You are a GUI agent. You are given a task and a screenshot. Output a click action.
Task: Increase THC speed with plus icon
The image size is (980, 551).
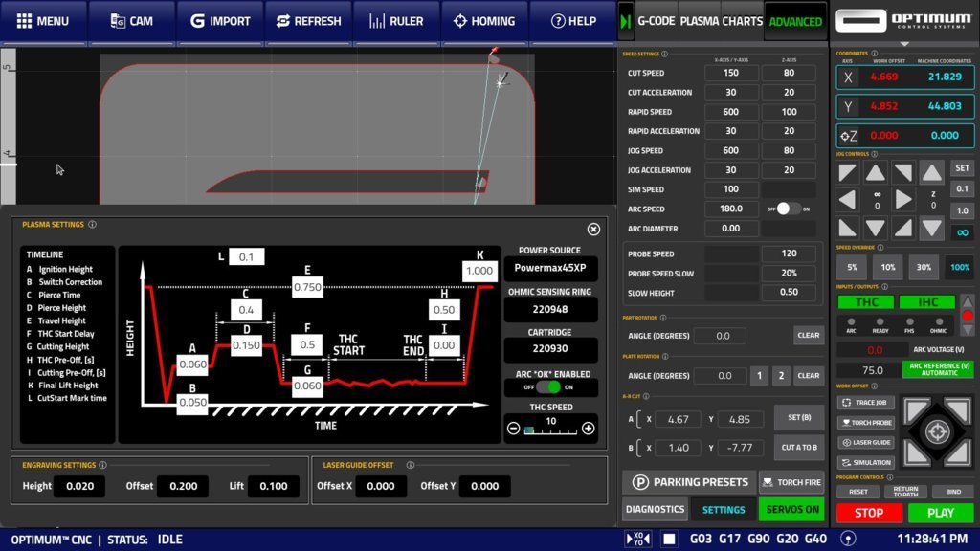(x=589, y=429)
